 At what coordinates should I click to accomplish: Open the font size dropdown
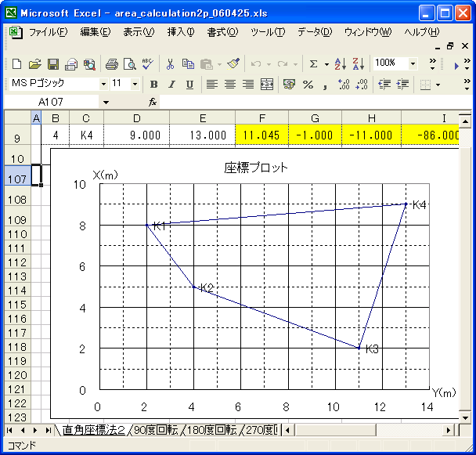point(135,84)
